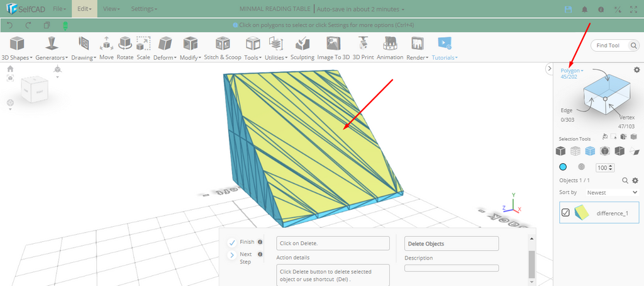
Task: Search objects with the magnifier icon
Action: point(625,180)
